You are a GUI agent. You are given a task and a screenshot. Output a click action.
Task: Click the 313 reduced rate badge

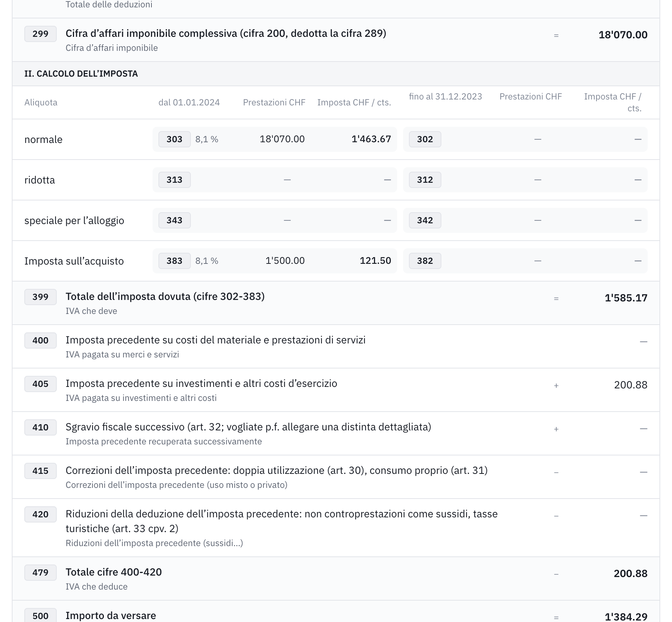pyautogui.click(x=175, y=180)
